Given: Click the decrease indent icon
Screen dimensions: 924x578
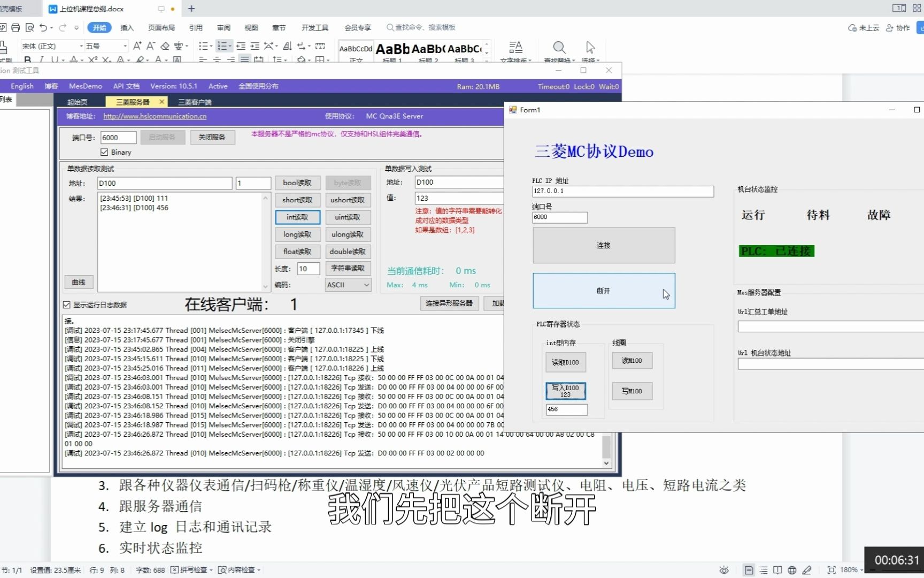Looking at the screenshot, I should 241,46.
